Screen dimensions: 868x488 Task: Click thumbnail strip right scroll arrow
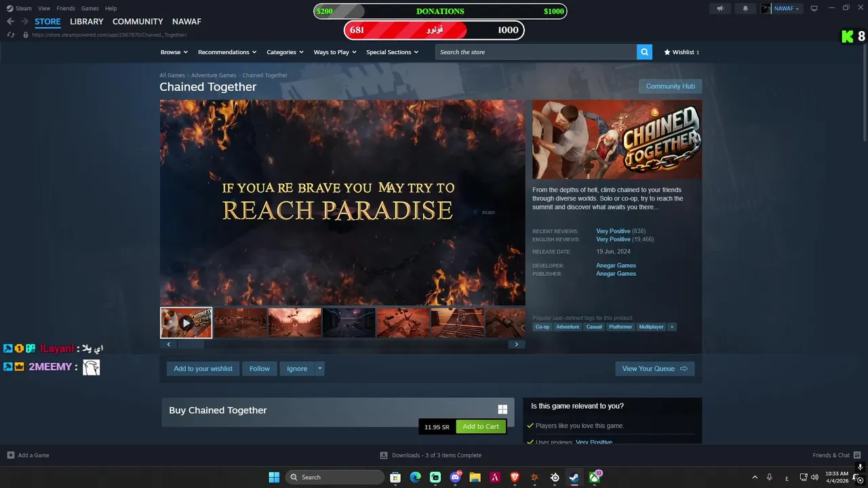pyautogui.click(x=516, y=344)
